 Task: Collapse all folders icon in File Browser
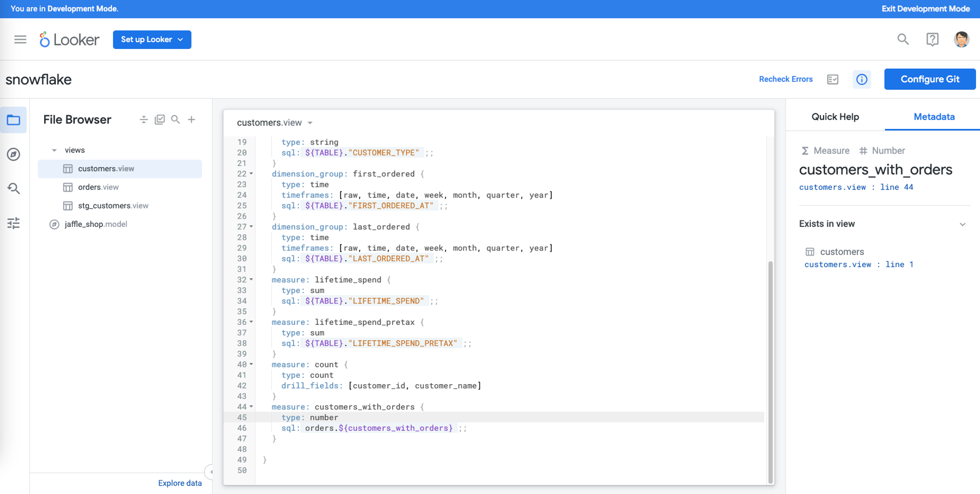click(144, 120)
